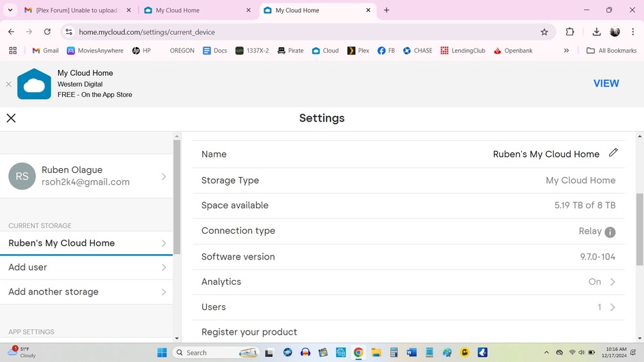
Task: Open the FB bookmark
Action: (x=386, y=51)
